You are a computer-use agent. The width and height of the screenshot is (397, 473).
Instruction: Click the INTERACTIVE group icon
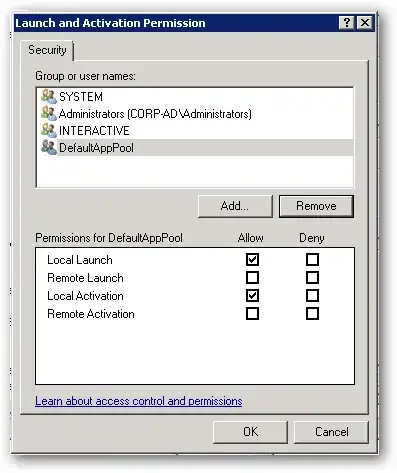point(49,130)
